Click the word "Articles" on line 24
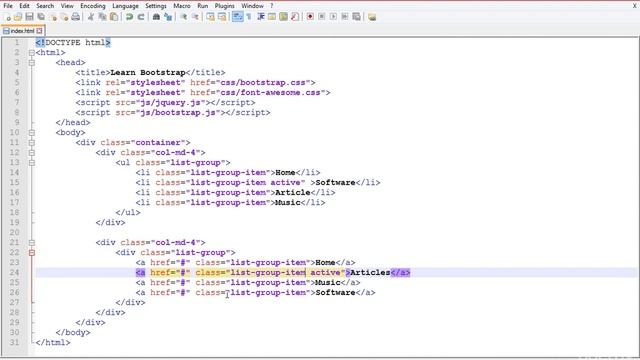 coord(370,273)
